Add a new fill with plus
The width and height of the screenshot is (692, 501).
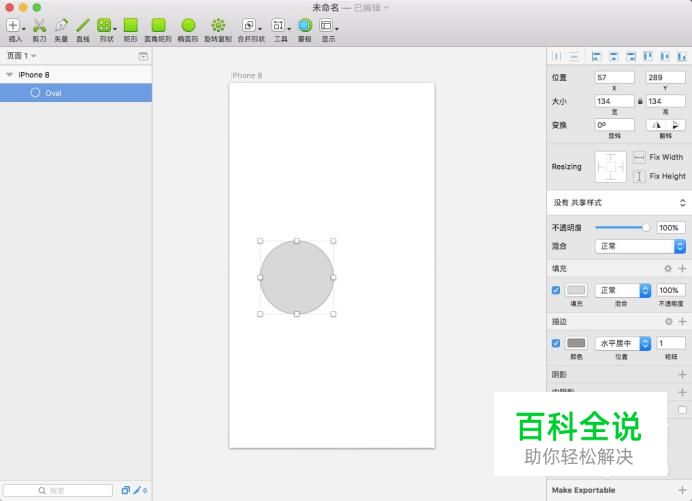(682, 268)
